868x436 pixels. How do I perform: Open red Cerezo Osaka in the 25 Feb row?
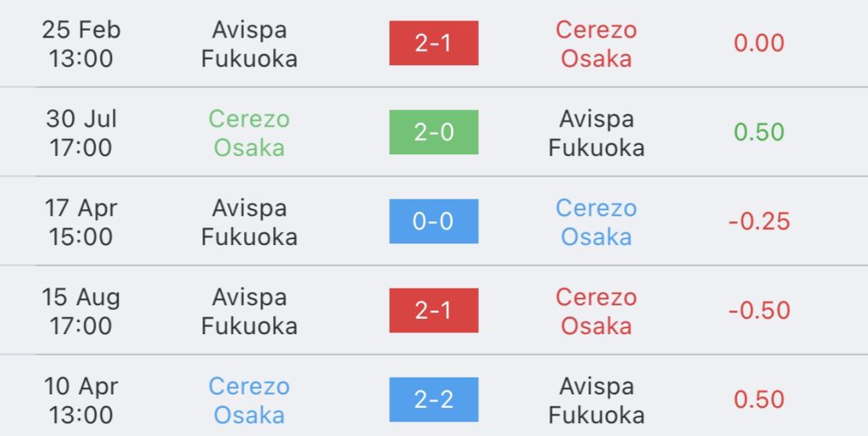596,44
